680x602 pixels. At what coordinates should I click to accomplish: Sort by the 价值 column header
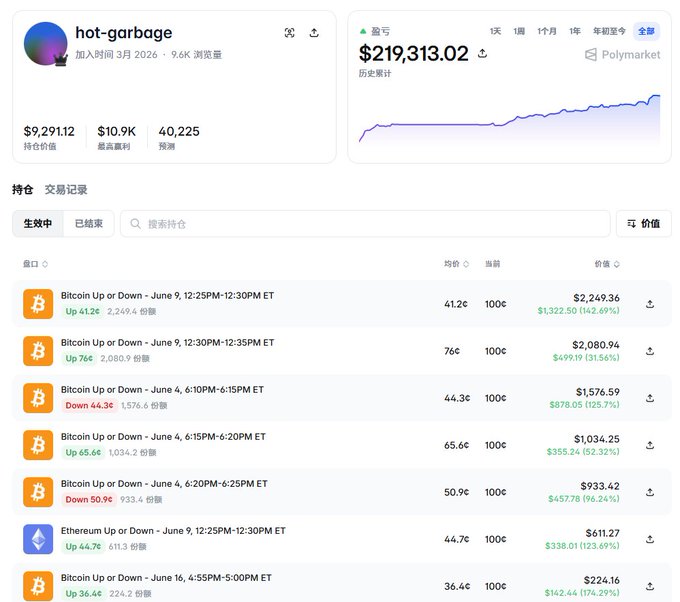pos(607,264)
